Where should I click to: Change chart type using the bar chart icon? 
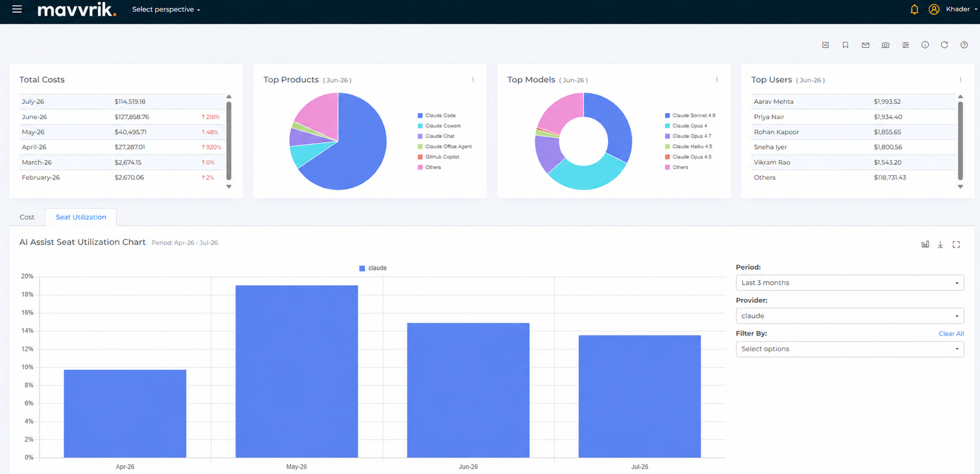click(925, 245)
